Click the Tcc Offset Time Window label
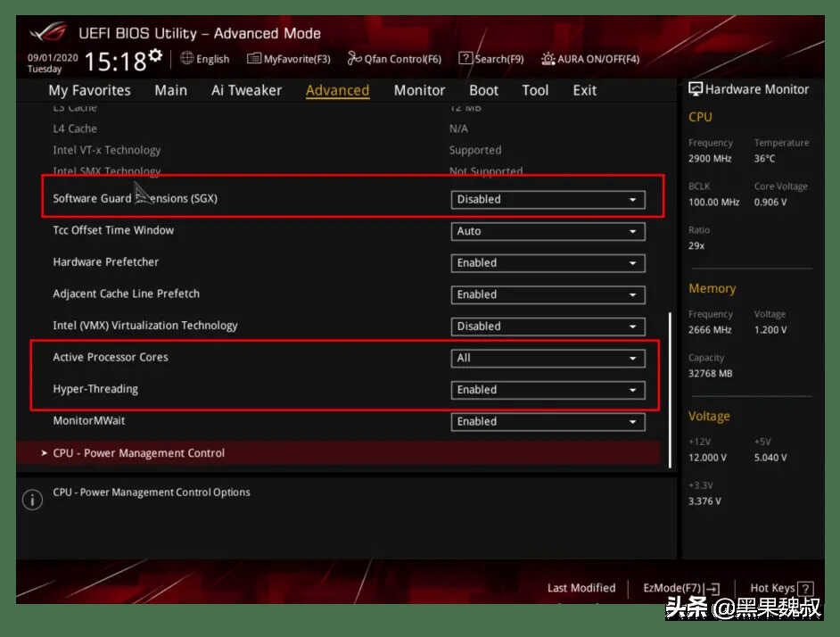 tap(113, 230)
